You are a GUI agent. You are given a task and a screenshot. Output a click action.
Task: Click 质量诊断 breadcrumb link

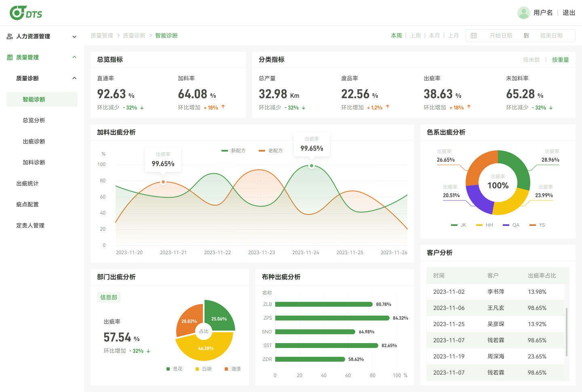(x=134, y=36)
